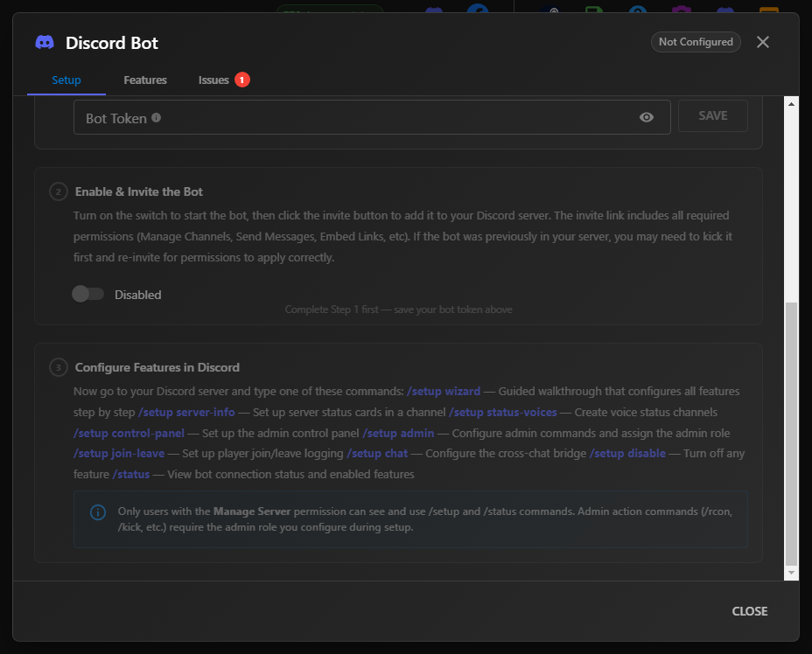Click the vertical scrollbar thumb
The width and height of the screenshot is (812, 654).
pyautogui.click(x=791, y=435)
